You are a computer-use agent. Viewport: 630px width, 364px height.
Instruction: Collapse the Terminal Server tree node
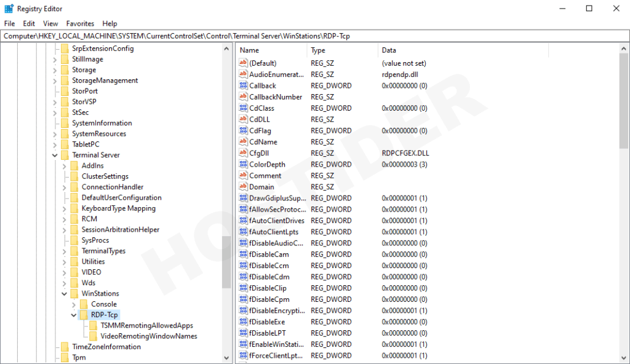55,155
